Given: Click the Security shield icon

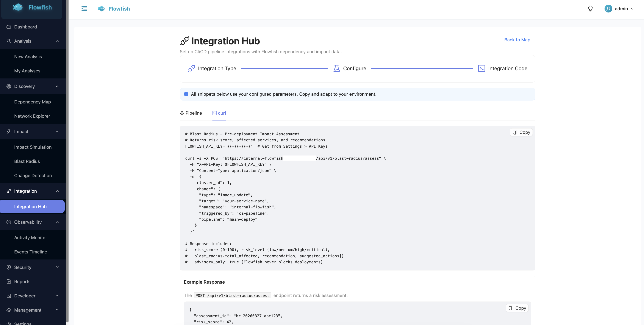Looking at the screenshot, I should click(x=9, y=267).
